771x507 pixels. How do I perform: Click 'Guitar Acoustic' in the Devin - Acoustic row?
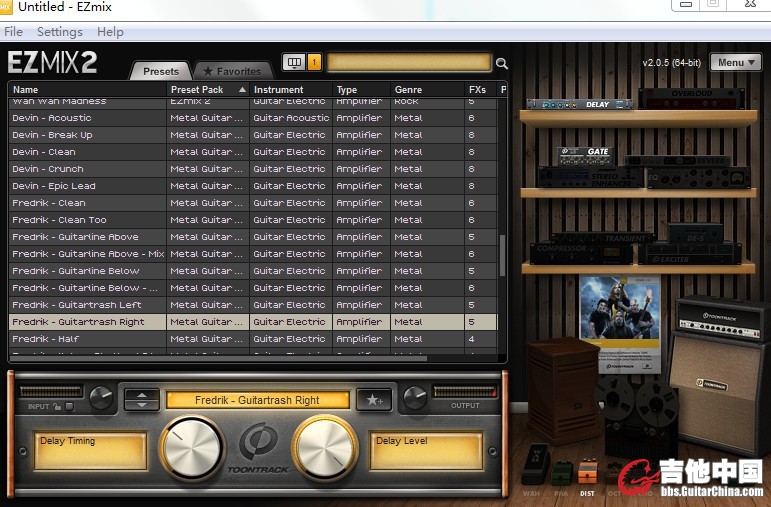(x=291, y=118)
